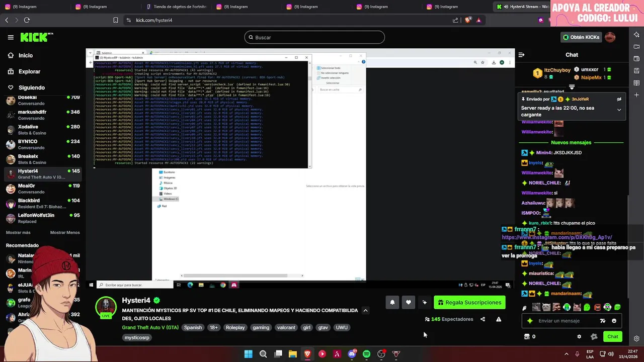
Task: Open the emoji picker in chat input
Action: click(614, 321)
